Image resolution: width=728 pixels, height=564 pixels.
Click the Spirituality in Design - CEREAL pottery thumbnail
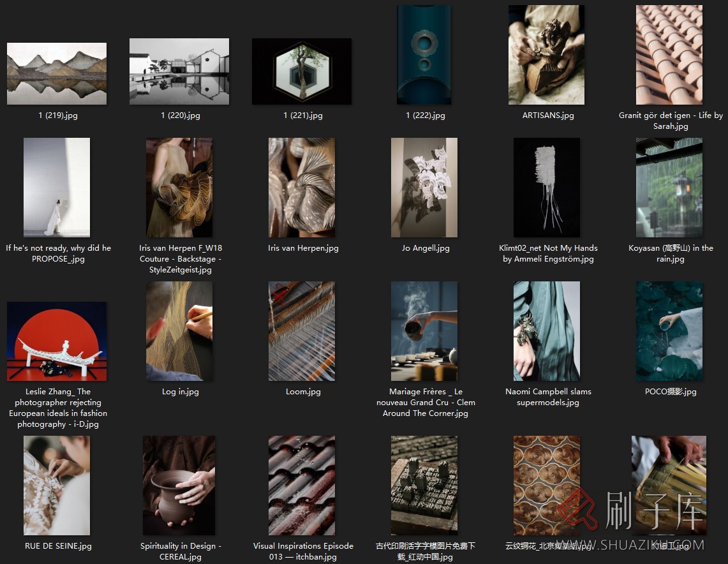(x=179, y=486)
